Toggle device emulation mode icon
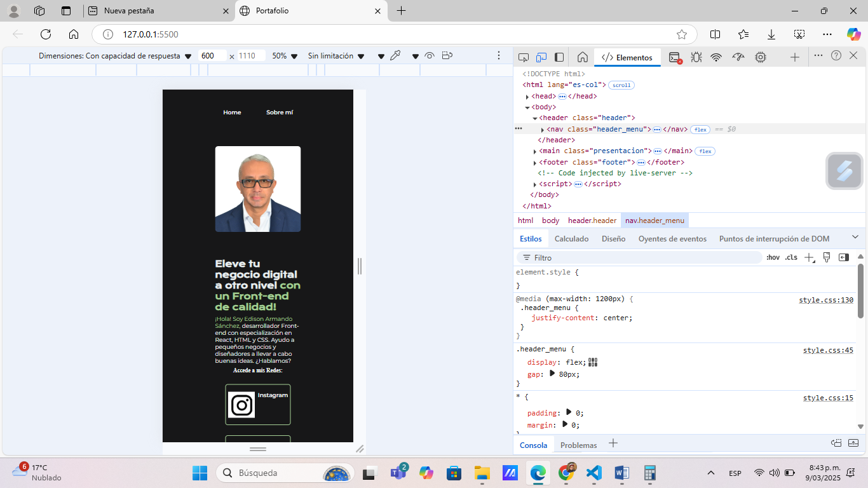Viewport: 868px width, 488px height. pyautogui.click(x=541, y=57)
